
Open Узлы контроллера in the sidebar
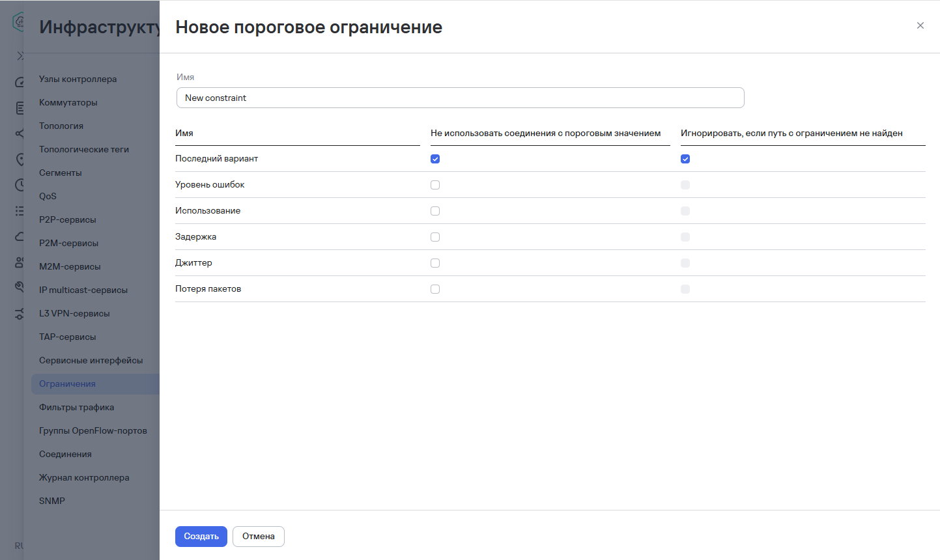point(78,79)
